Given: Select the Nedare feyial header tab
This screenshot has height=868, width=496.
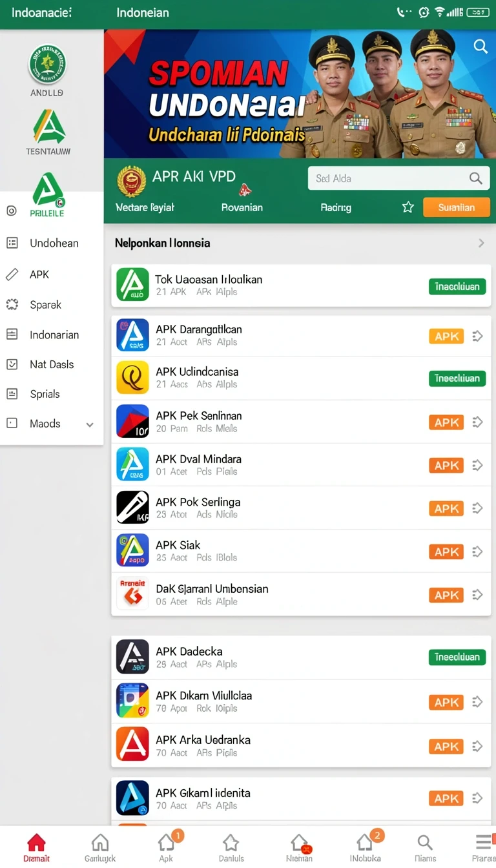Looking at the screenshot, I should tap(145, 208).
